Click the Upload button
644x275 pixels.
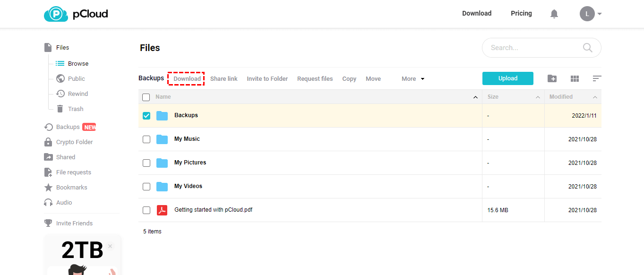(508, 78)
